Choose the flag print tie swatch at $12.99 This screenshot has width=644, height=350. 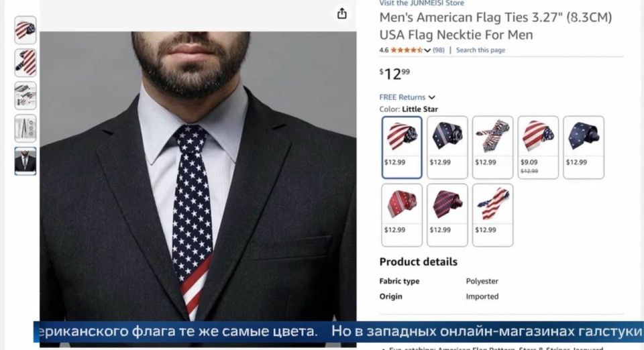(x=492, y=148)
